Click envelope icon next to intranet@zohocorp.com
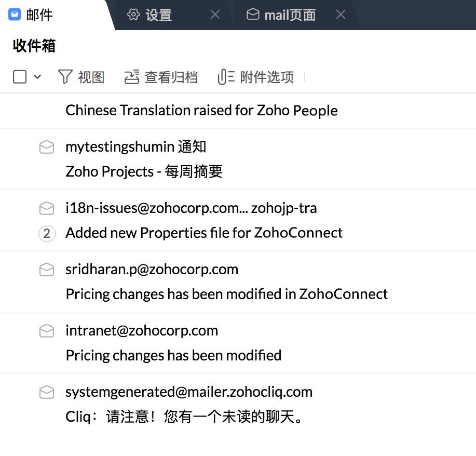The image size is (476, 456). click(x=47, y=331)
